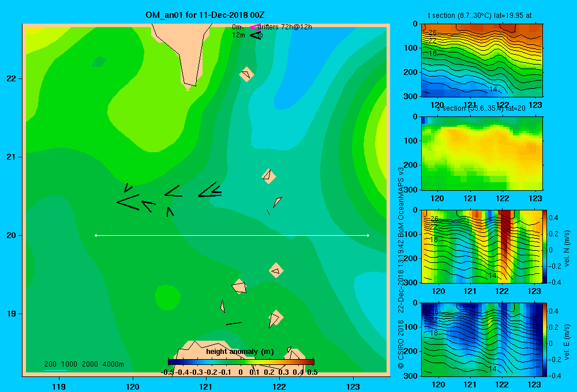This screenshot has width=577, height=392.
Task: Click the vel. N color scale bar
Action: [x=545, y=246]
